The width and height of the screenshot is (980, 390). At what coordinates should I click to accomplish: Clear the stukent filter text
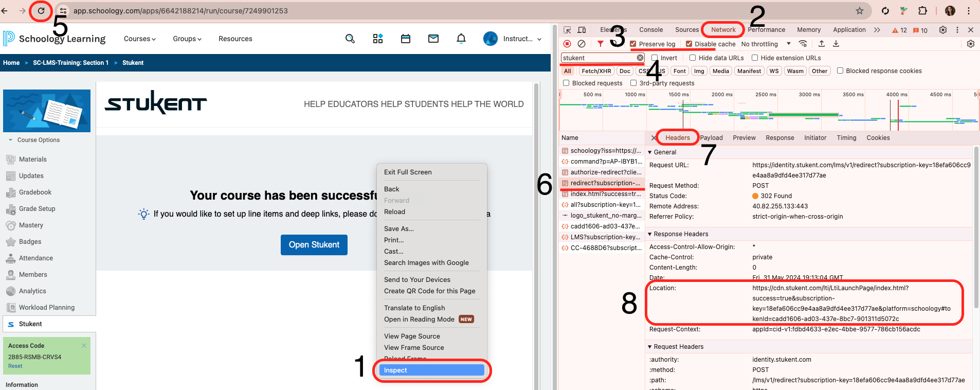640,58
